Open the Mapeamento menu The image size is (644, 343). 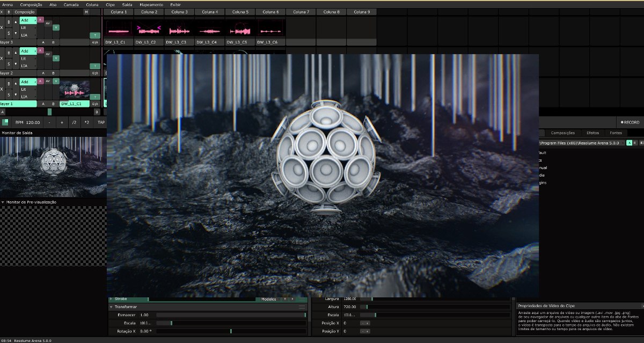click(151, 4)
